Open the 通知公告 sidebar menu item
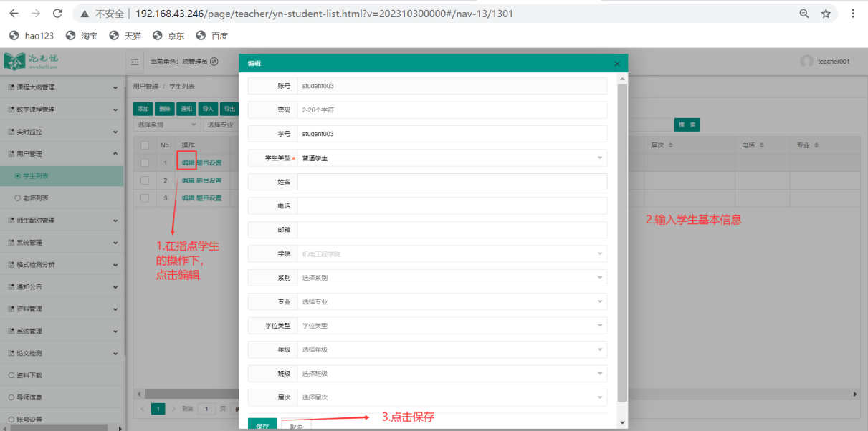Screen dimensions: 868x431 pyautogui.click(x=62, y=286)
